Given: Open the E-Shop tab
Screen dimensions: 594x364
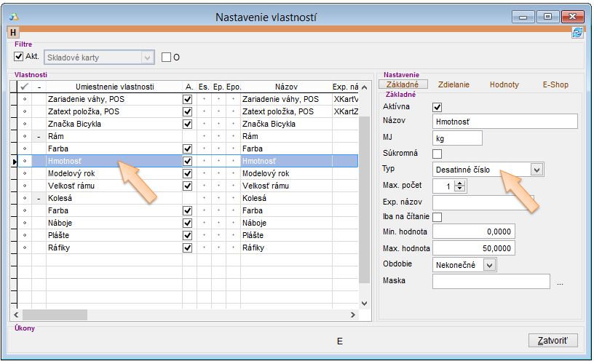Looking at the screenshot, I should (555, 84).
